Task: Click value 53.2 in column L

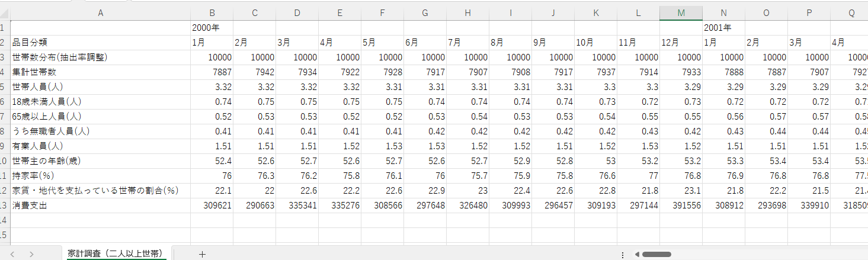Action: (639, 161)
